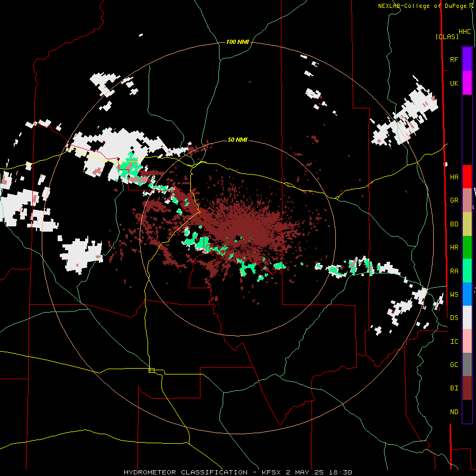Click the HHC product label
Viewport: 476px width, 476px height.
465,32
